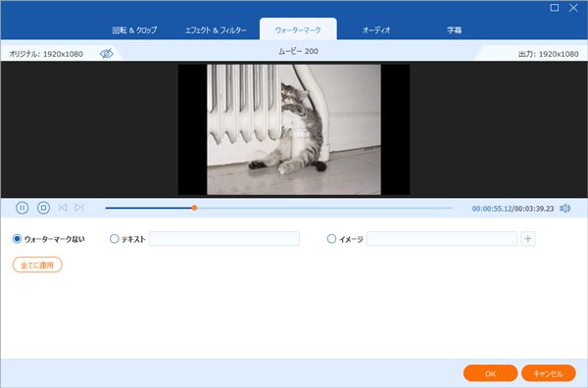Viewport: 588px width, 388px height.
Task: Click the plus button to add image
Action: point(528,239)
